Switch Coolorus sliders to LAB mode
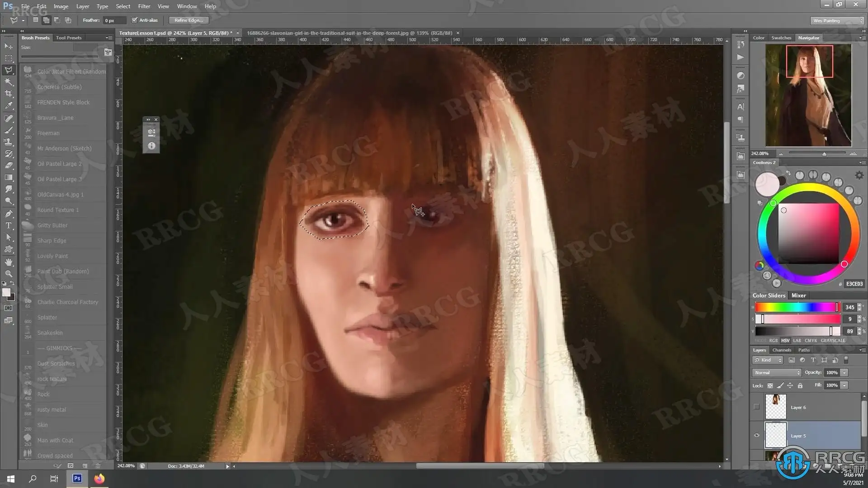The height and width of the screenshot is (488, 868). pos(797,341)
